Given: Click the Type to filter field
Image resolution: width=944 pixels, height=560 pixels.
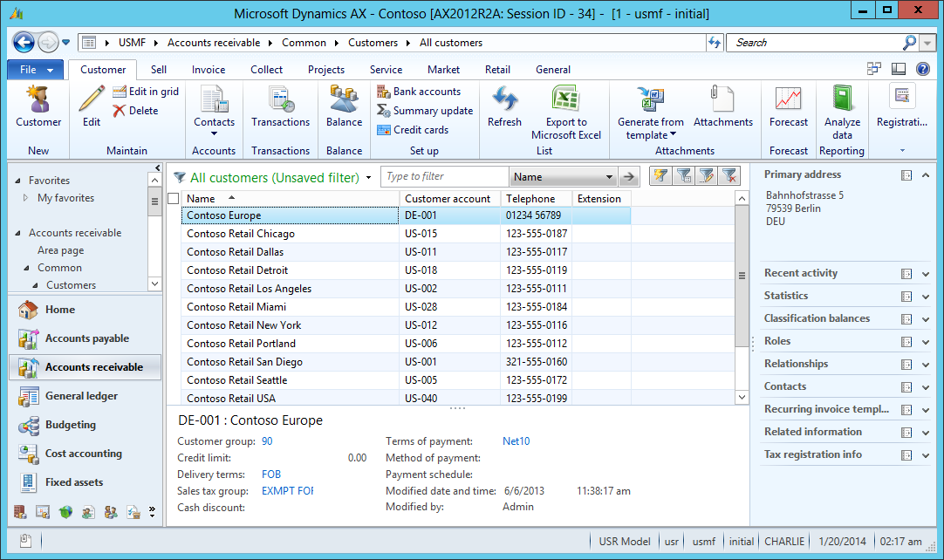Looking at the screenshot, I should 445,176.
